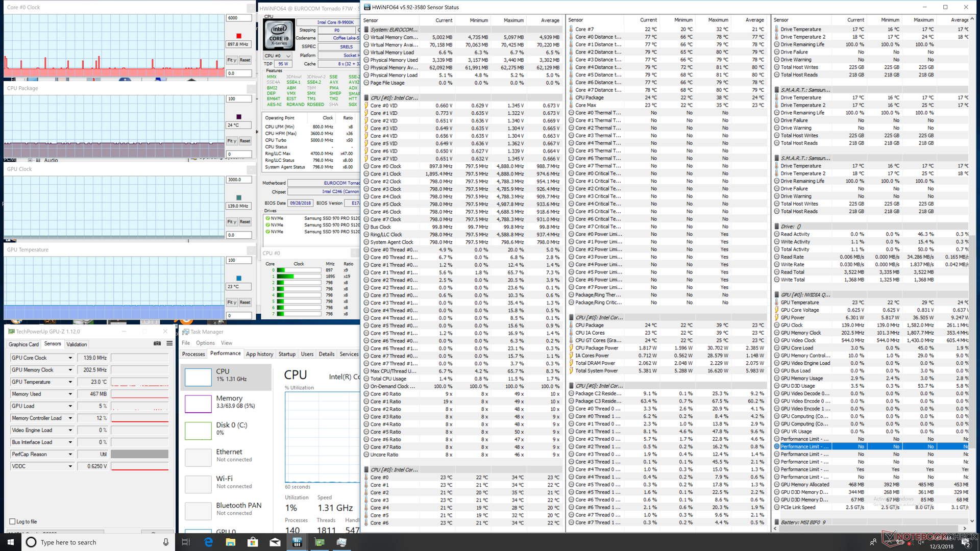The image size is (980, 551).
Task: Switch to the Graphics Card tab in GPU-Z
Action: [23, 344]
